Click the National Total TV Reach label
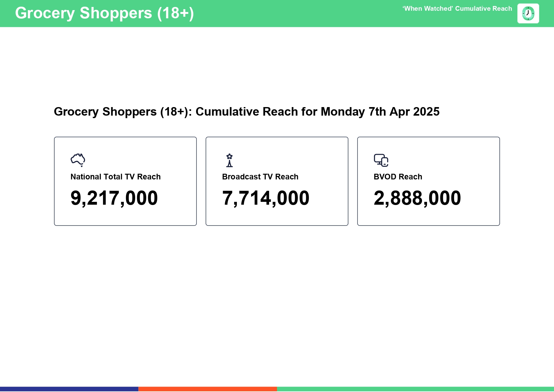This screenshot has width=554, height=392. click(x=115, y=177)
